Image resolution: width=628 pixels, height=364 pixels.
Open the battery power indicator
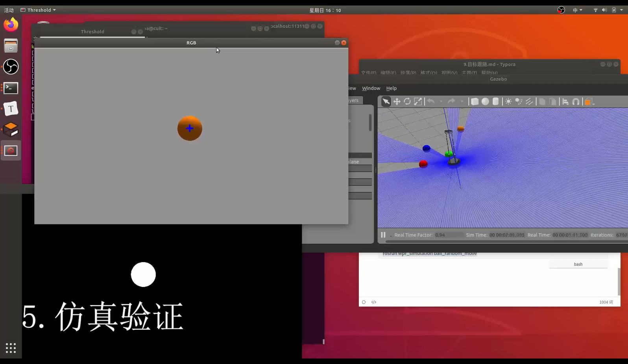coord(614,10)
